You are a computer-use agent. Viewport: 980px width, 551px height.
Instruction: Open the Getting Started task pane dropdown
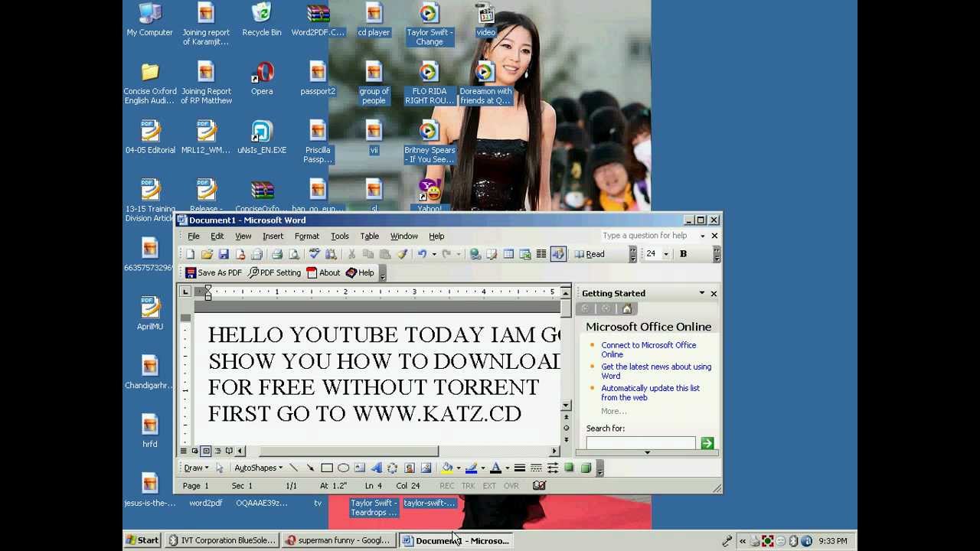point(701,293)
